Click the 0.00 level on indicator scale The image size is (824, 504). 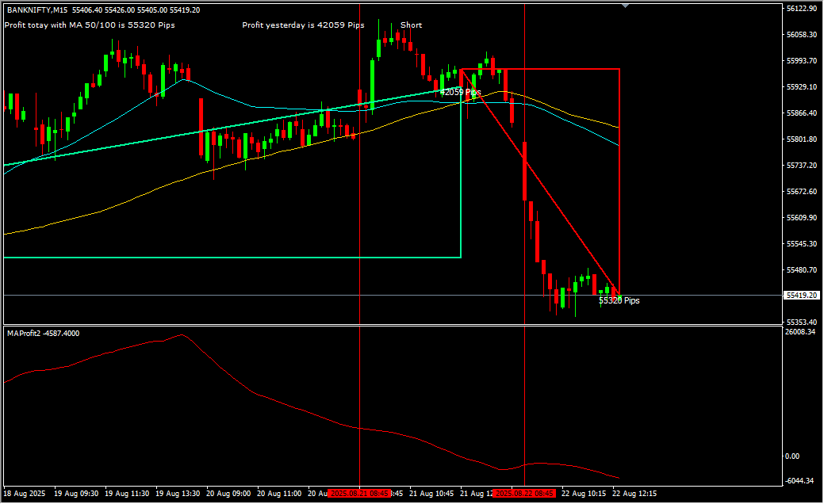click(x=791, y=456)
